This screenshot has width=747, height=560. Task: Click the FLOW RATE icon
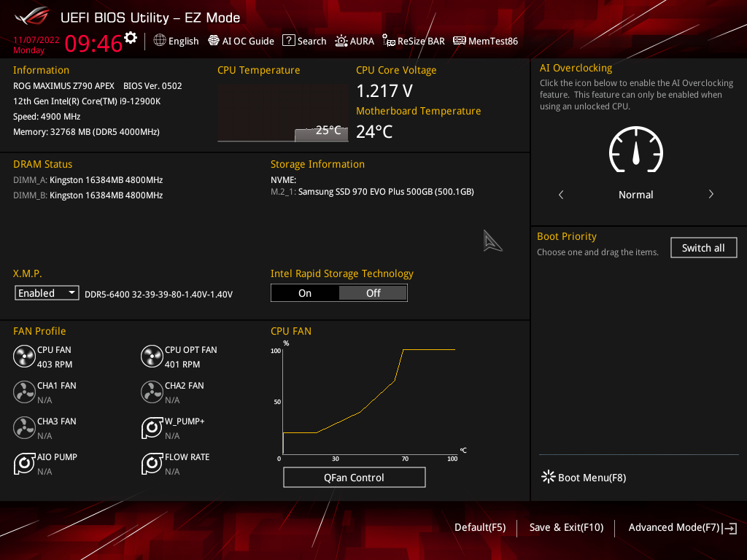coord(152,464)
